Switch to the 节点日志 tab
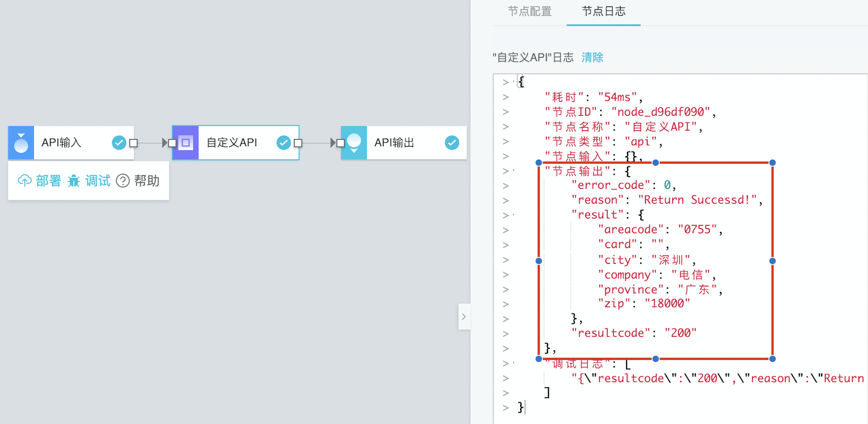Screen dimensions: 868x424 [603, 11]
